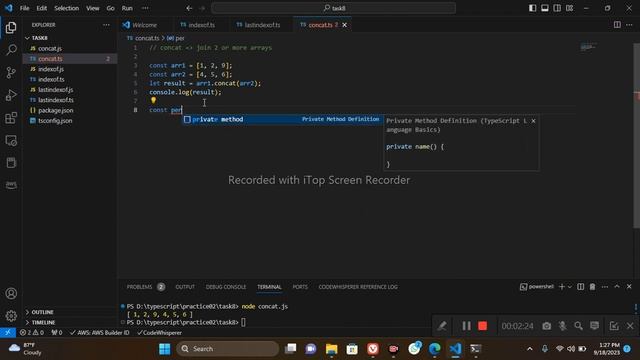The image size is (640, 360).
Task: Open the Explorer view in activity bar
Action: click(11, 27)
